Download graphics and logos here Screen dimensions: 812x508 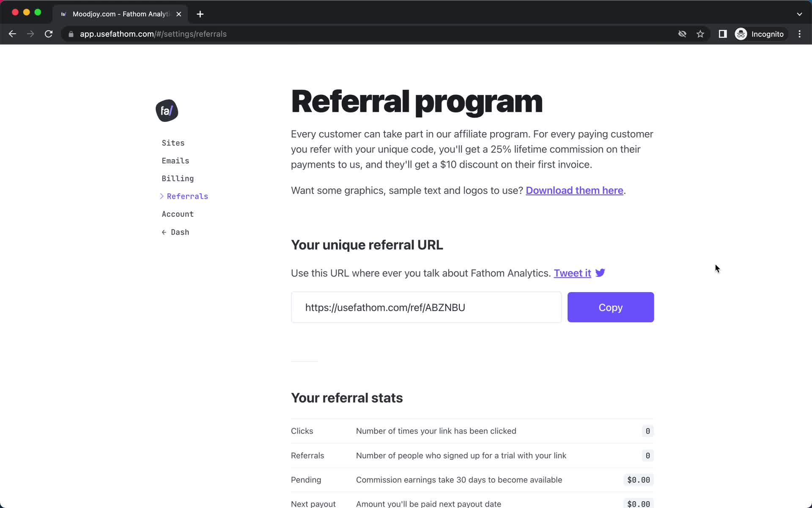(x=574, y=190)
